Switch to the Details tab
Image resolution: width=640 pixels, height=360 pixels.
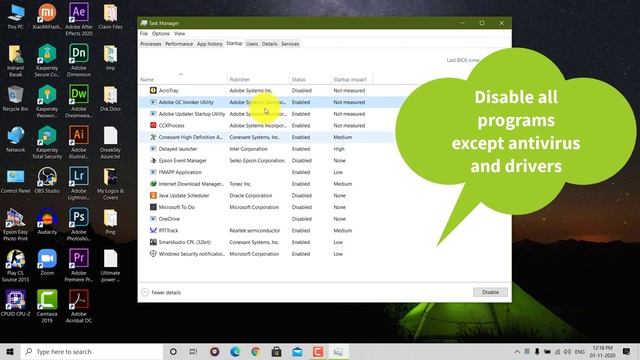(x=269, y=44)
